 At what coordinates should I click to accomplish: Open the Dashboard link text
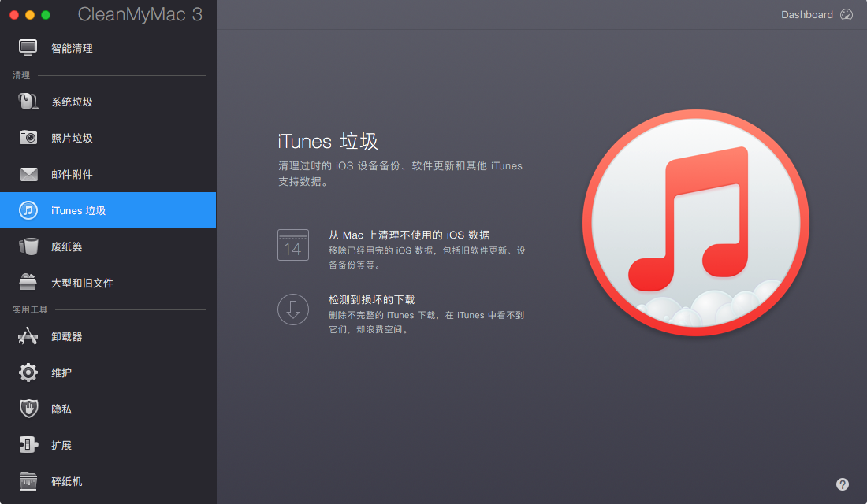(x=807, y=14)
